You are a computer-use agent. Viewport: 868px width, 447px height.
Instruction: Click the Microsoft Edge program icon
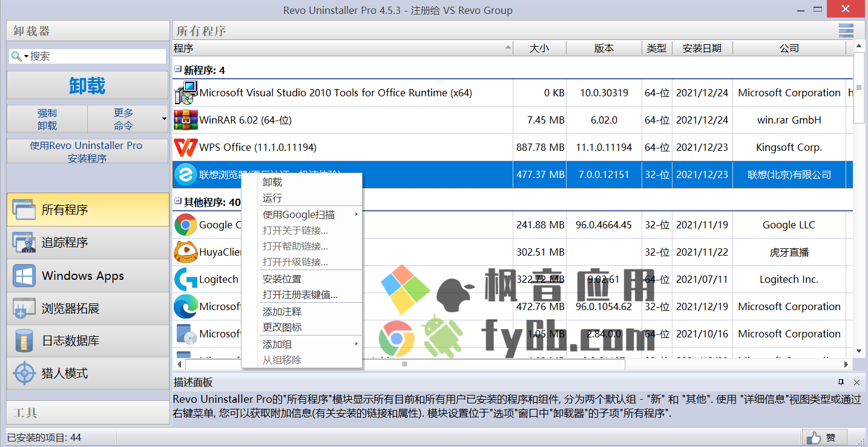185,306
